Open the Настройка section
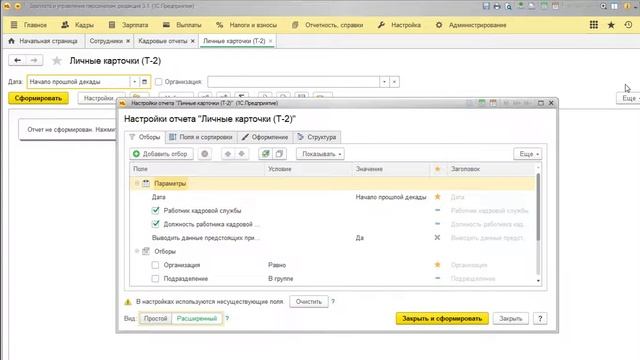Image resolution: width=640 pixels, height=360 pixels. coord(406,25)
